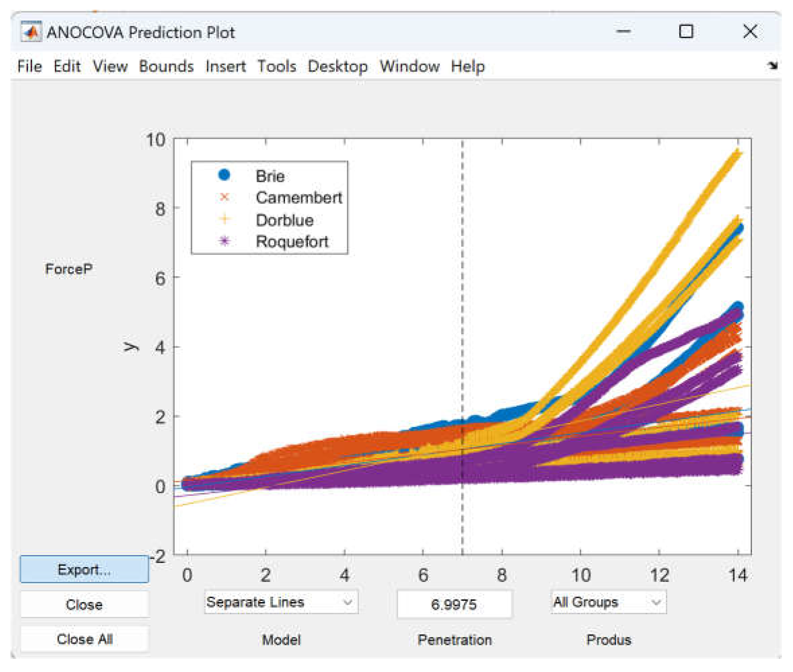
Task: Open the Bounds menu
Action: pos(166,66)
